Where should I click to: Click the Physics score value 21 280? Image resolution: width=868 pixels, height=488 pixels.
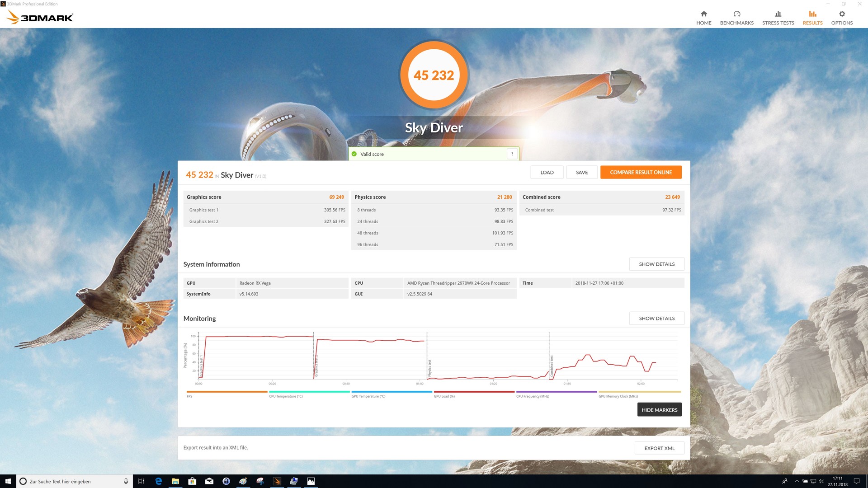505,197
